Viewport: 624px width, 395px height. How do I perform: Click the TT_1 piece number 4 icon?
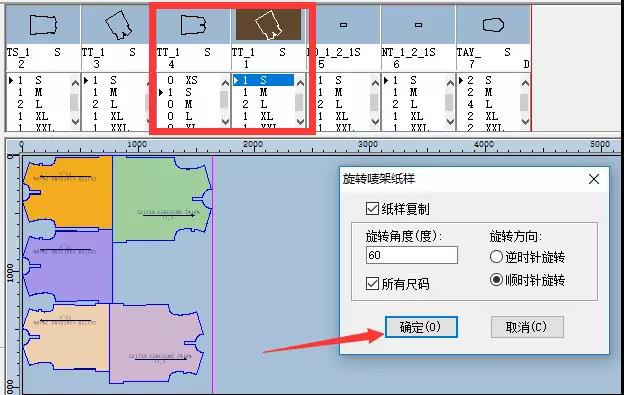(x=193, y=25)
